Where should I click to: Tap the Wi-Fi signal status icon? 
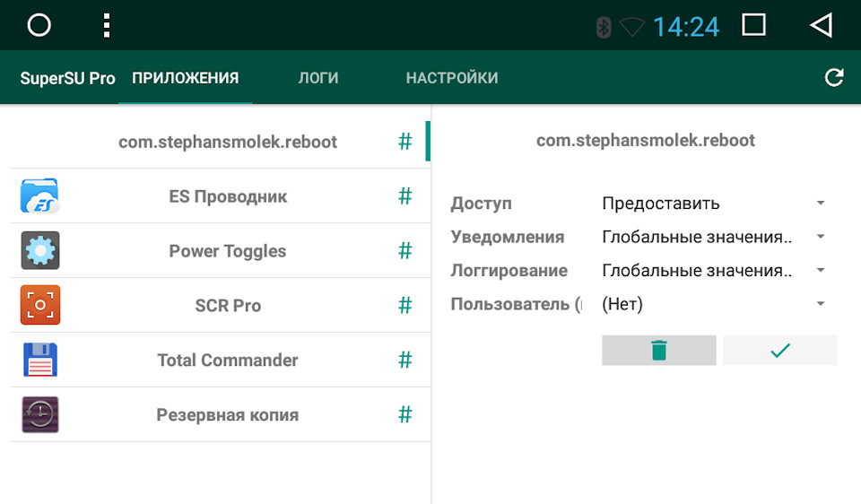click(632, 27)
